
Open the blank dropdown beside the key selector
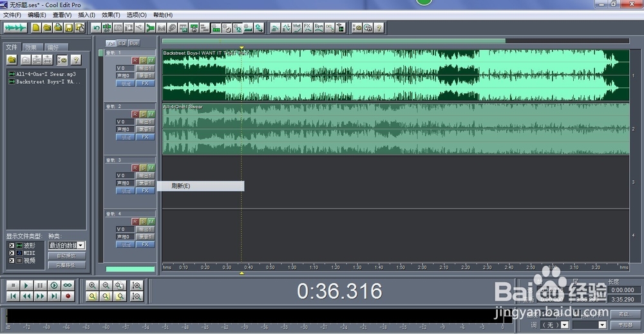[589, 325]
